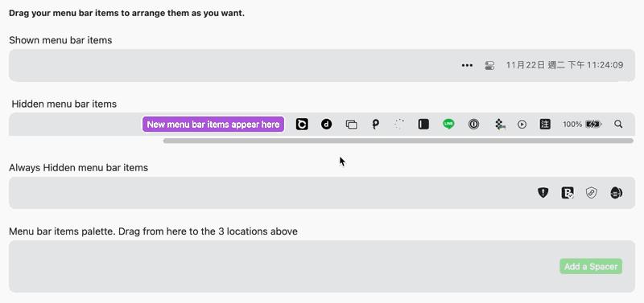
Task: Click the black shield exclamation icon
Action: 543,192
